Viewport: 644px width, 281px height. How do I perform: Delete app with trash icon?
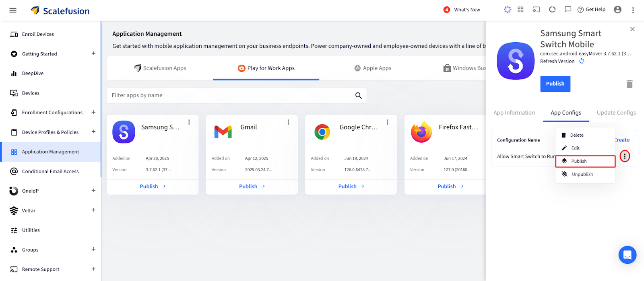pos(630,84)
